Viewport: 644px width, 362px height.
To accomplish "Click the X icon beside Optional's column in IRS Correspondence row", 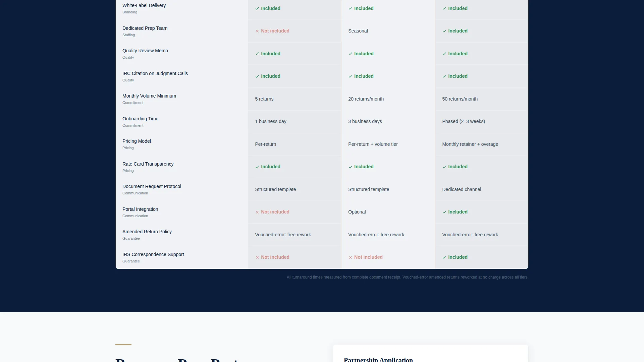I will [351, 257].
